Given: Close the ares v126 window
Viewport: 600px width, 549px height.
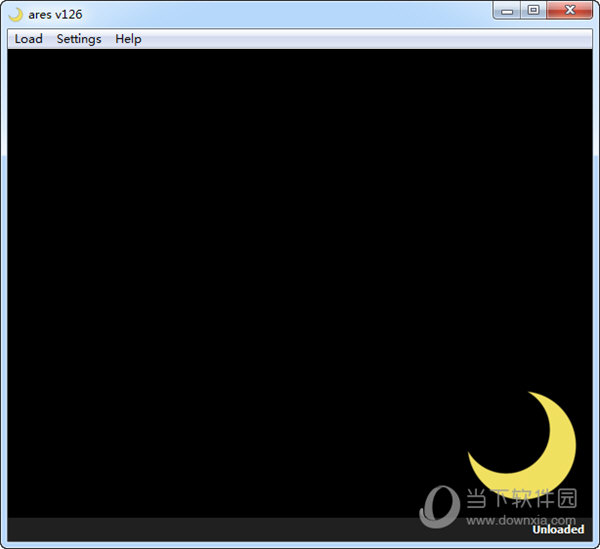Looking at the screenshot, I should point(570,11).
